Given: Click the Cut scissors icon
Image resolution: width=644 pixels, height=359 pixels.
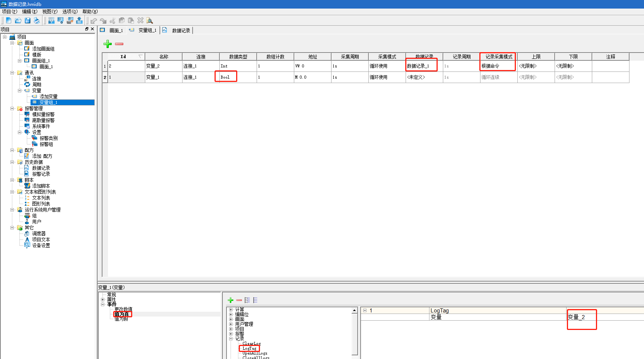Looking at the screenshot, I should (112, 20).
